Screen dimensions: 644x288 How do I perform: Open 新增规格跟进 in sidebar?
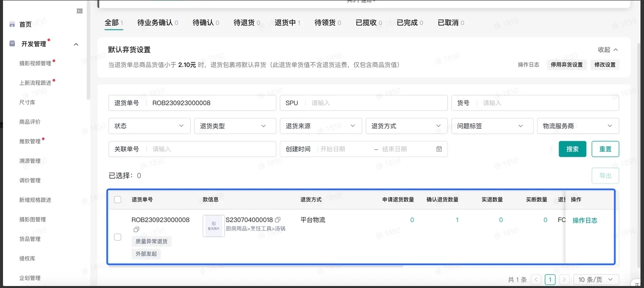[x=35, y=200]
